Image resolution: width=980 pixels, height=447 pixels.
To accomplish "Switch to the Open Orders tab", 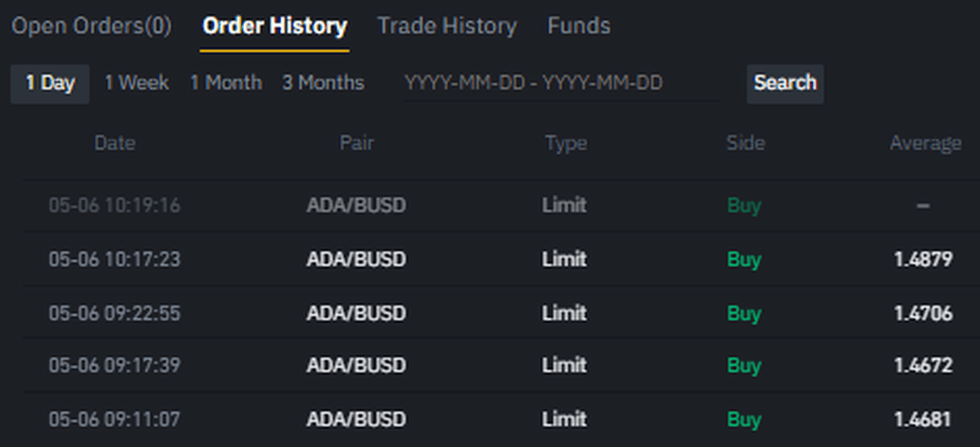I will [91, 26].
